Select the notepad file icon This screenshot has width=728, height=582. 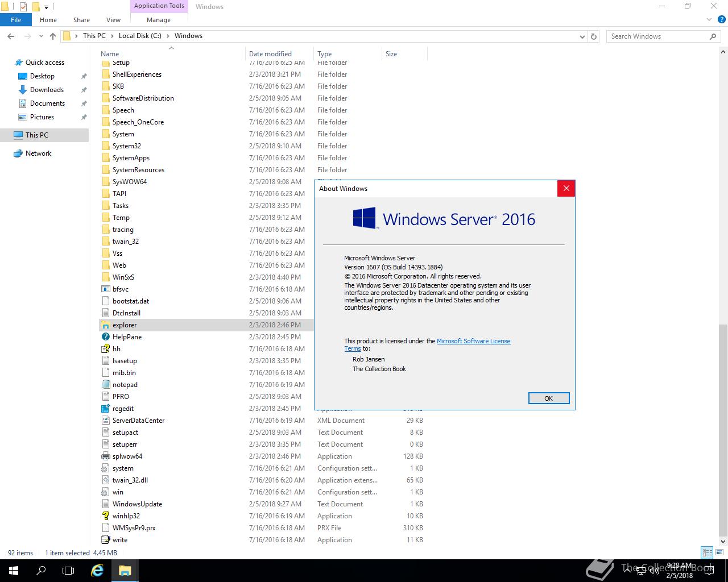105,385
